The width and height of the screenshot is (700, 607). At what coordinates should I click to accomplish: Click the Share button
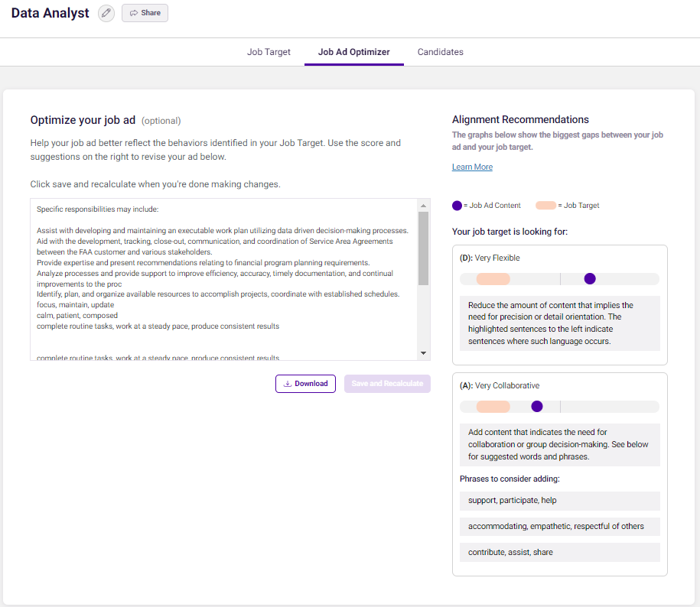point(145,13)
